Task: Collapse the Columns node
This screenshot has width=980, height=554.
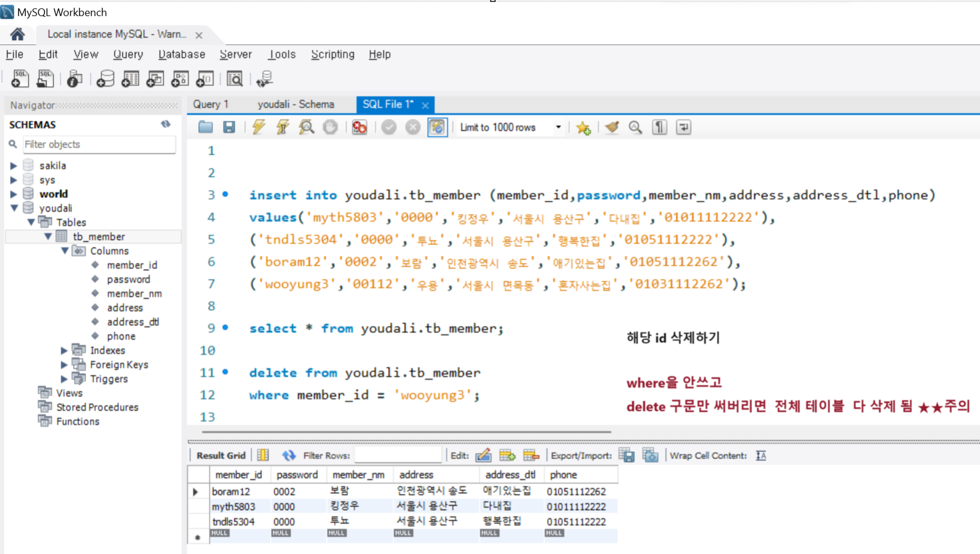Action: 64,250
